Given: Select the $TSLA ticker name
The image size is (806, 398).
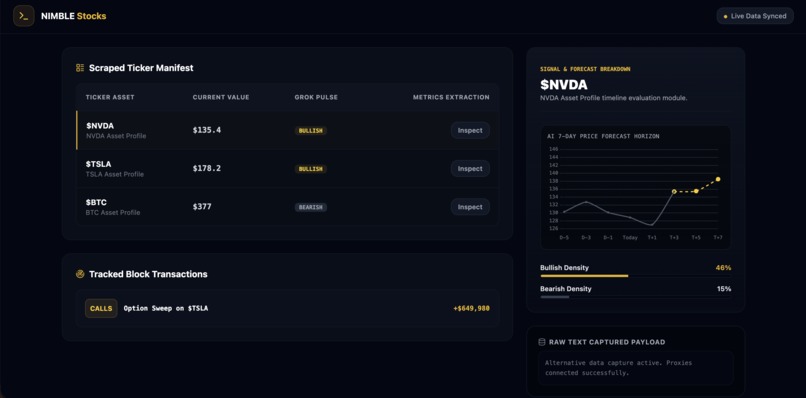Looking at the screenshot, I should pyautogui.click(x=98, y=164).
